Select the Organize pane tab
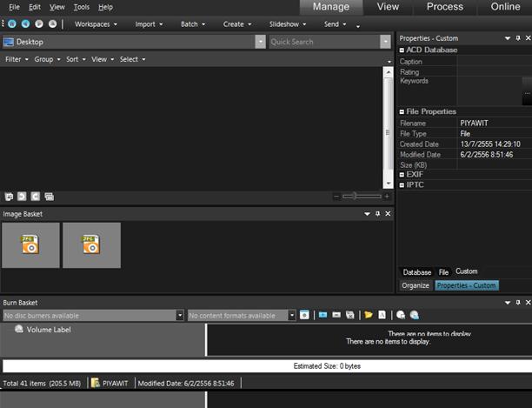 (x=416, y=286)
